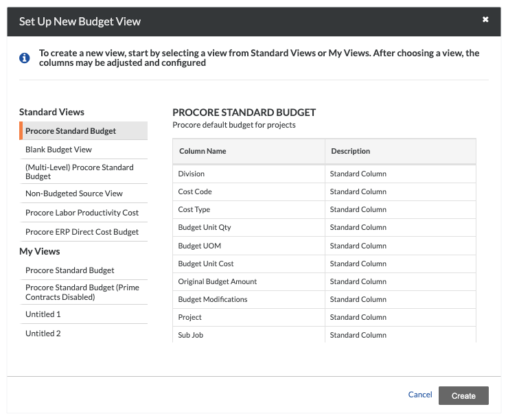This screenshot has height=420, width=508.
Task: Click the Original Budget Amount row
Action: coord(324,281)
